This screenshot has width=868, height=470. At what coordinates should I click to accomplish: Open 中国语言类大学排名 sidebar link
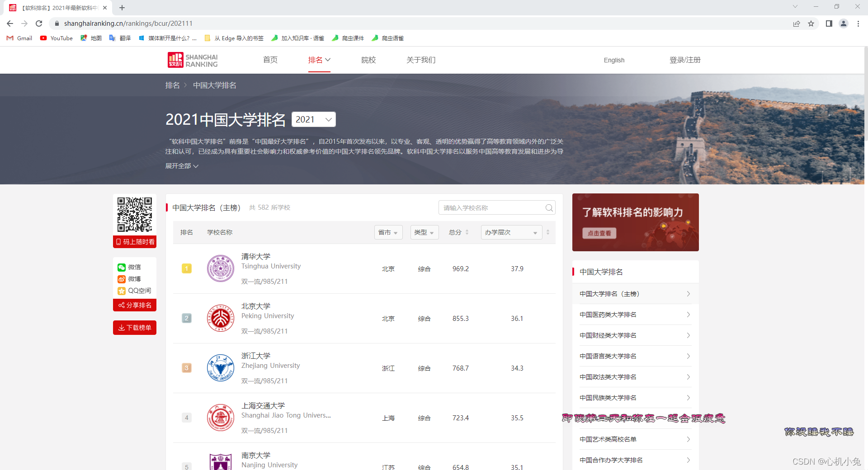(x=635, y=356)
